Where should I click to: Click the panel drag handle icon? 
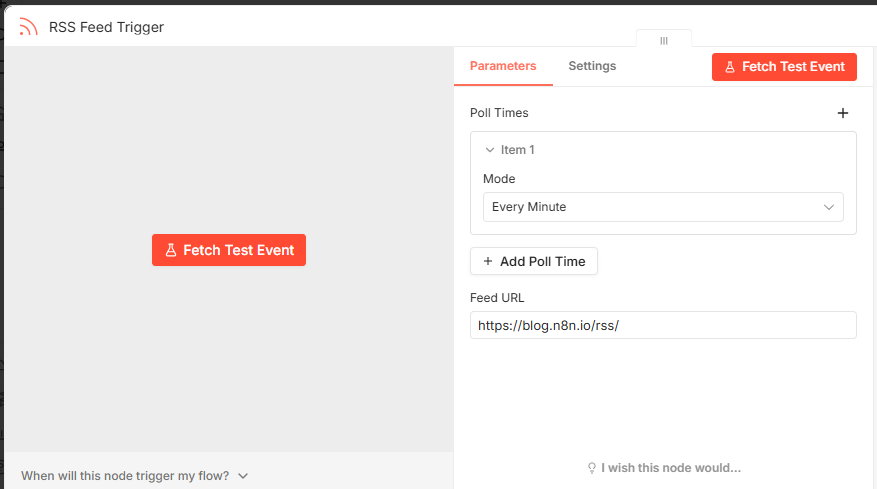click(x=664, y=40)
